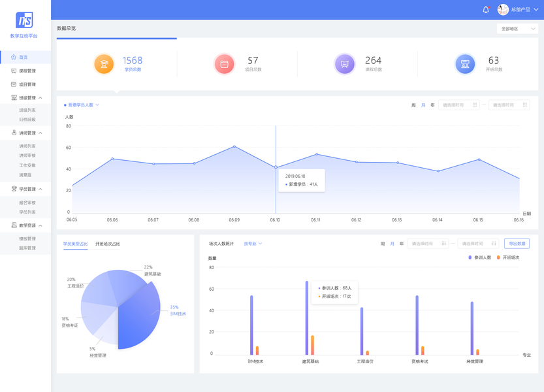Click the purple 课程总数 circle icon
Screen dimensions: 544x392
pyautogui.click(x=345, y=64)
